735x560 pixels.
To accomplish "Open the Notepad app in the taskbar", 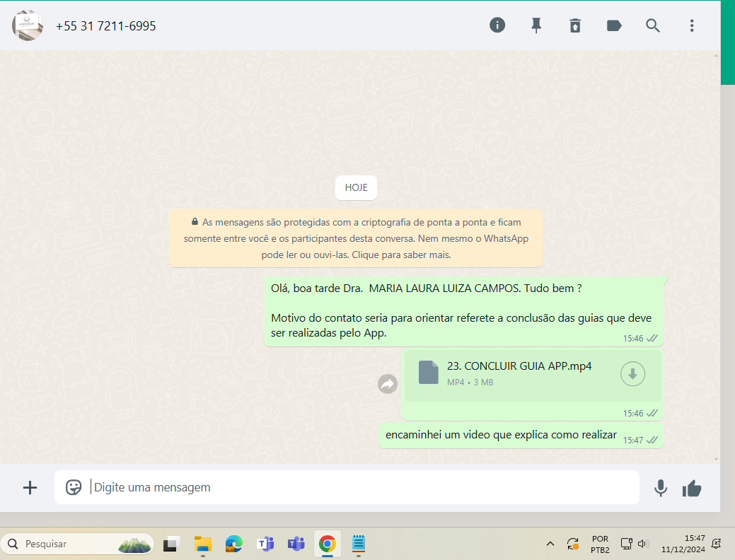I will [359, 544].
